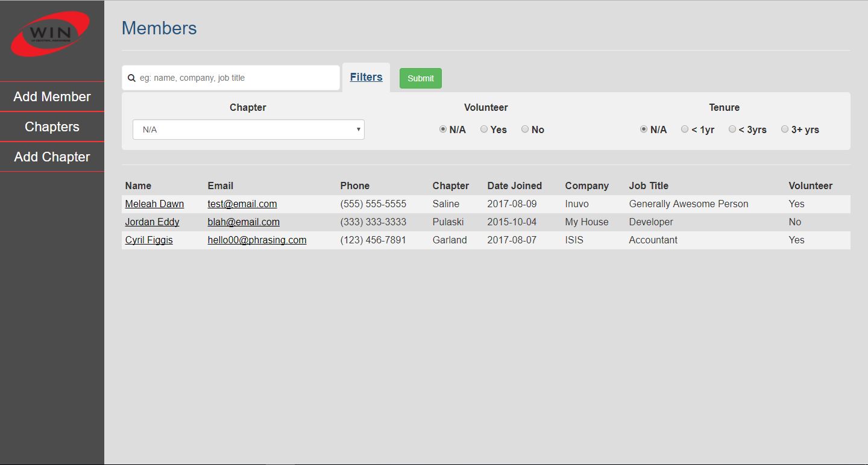Open the Add Chapter page
This screenshot has height=465, width=868.
click(x=52, y=157)
